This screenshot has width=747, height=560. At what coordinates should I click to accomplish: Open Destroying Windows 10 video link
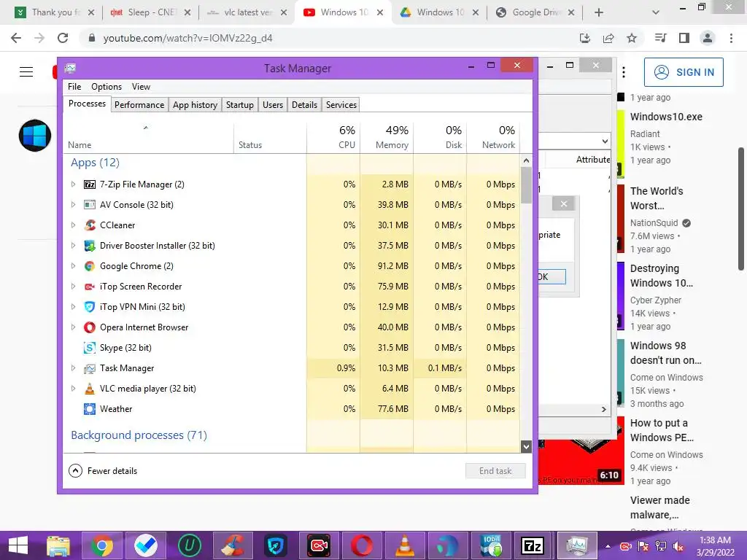pyautogui.click(x=661, y=276)
